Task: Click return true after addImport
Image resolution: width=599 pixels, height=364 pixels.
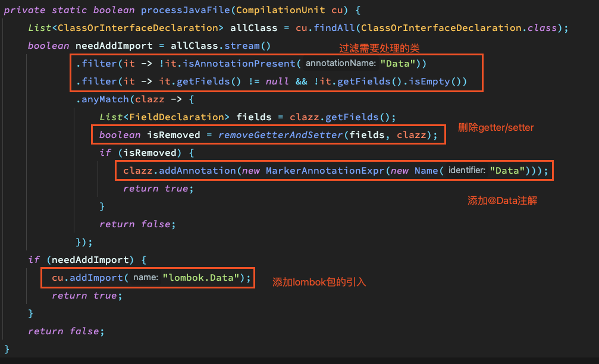Action: pyautogui.click(x=87, y=295)
